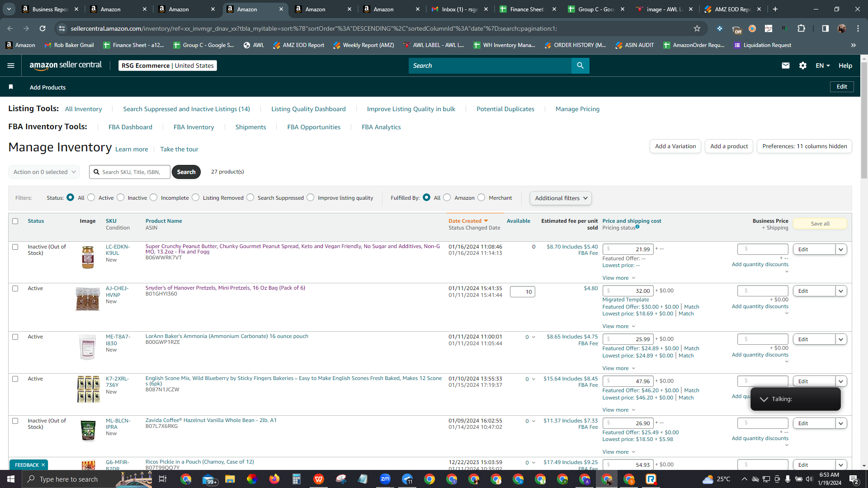Click the price field showing 32.00
The height and width of the screenshot is (488, 868).
click(628, 291)
